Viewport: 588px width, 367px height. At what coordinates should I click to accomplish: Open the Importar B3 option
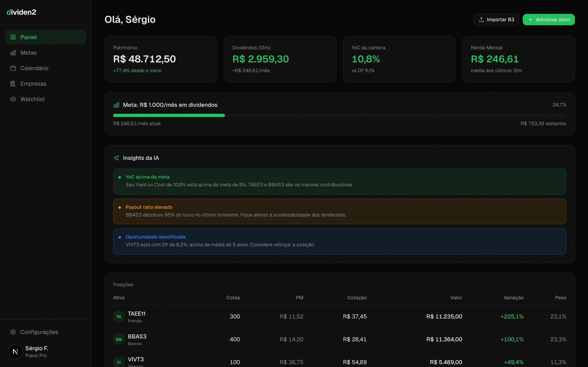(496, 19)
